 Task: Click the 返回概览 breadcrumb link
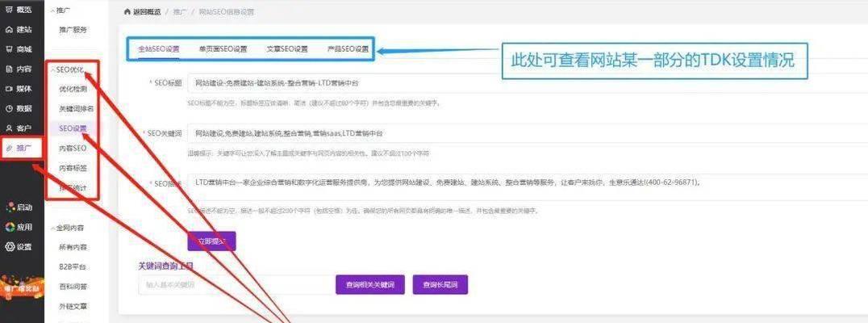point(147,11)
